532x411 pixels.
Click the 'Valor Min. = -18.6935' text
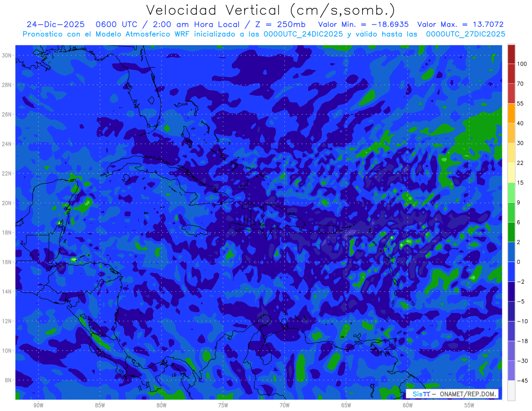(364, 24)
